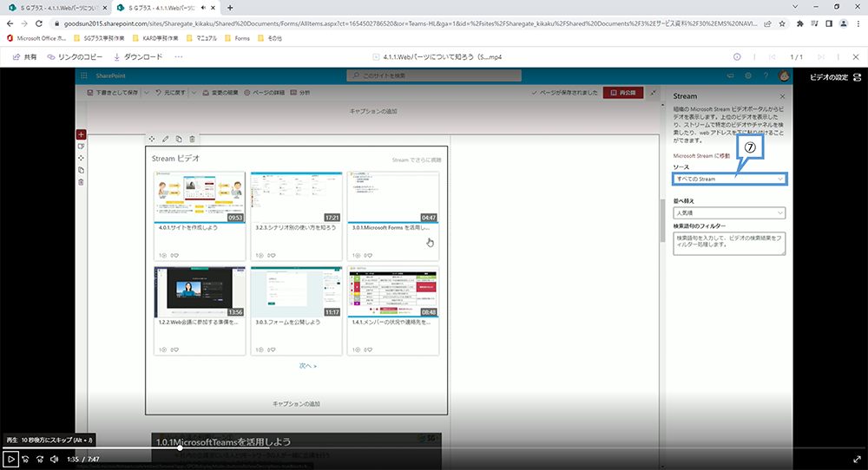
Task: Open ページの詳細 page details
Action: [x=265, y=93]
